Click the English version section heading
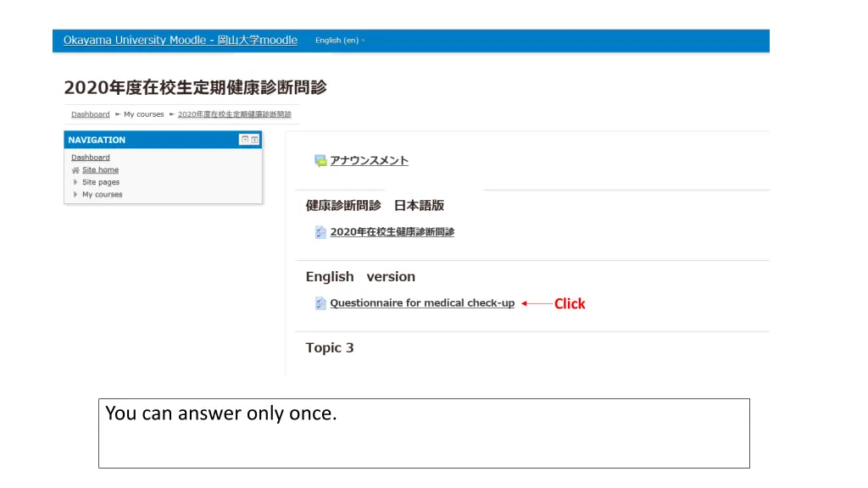Viewport: 868px width, 488px height. (360, 277)
